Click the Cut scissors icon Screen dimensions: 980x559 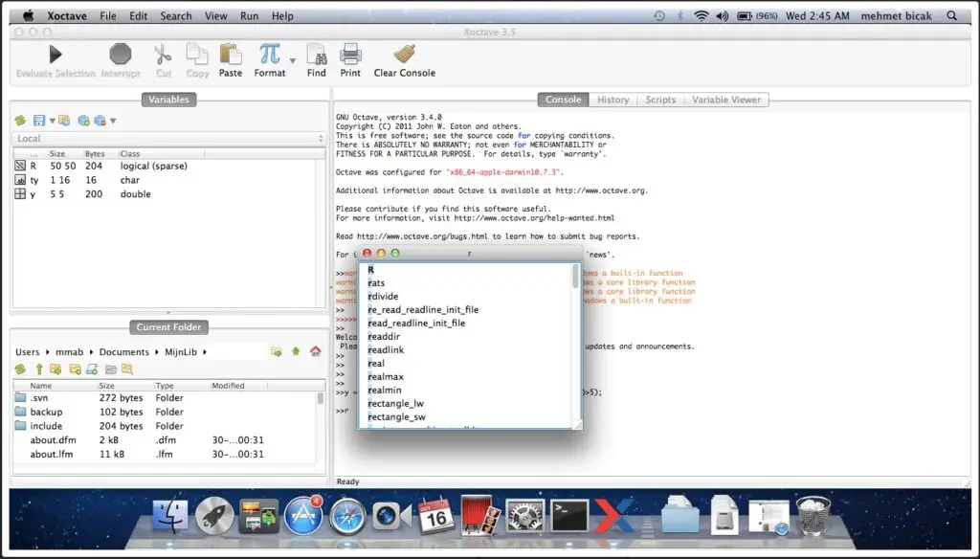pyautogui.click(x=163, y=55)
